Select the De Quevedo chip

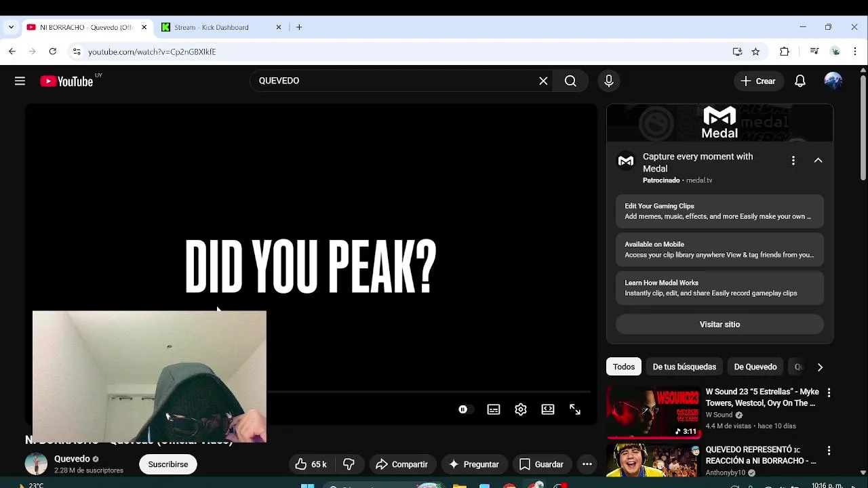[x=755, y=367]
